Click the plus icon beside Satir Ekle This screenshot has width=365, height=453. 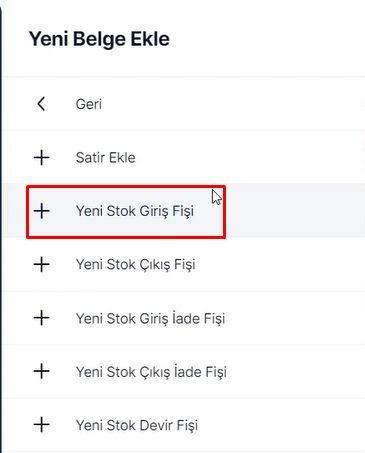point(42,157)
